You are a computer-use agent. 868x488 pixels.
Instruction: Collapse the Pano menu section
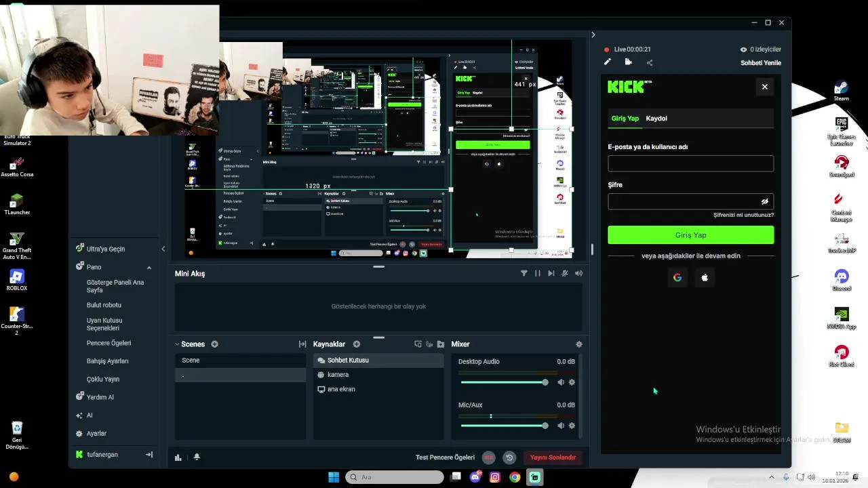(x=149, y=267)
